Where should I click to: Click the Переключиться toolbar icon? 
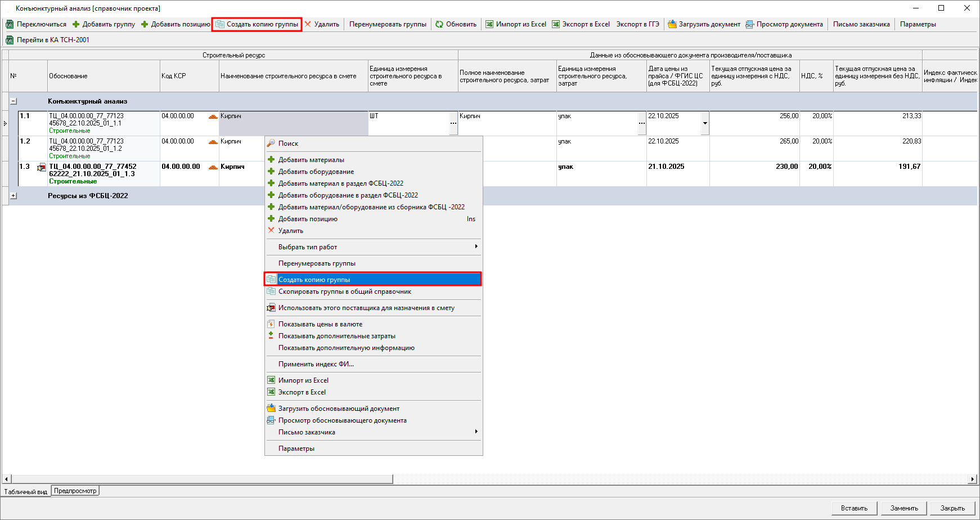click(10, 24)
